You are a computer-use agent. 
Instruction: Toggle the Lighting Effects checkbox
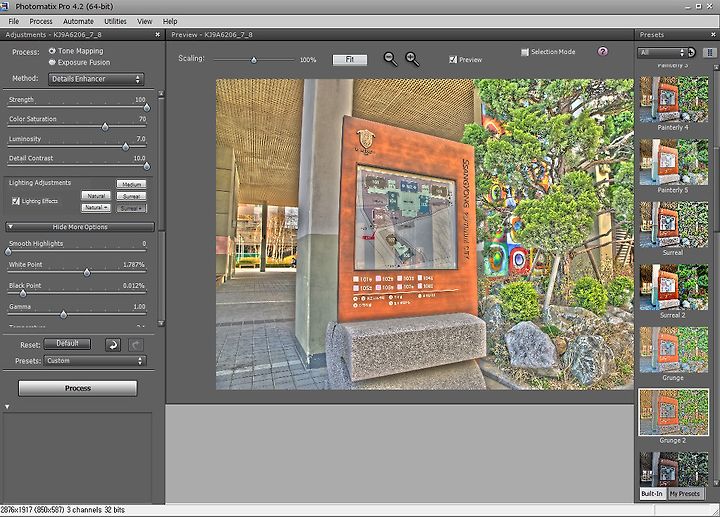click(16, 201)
